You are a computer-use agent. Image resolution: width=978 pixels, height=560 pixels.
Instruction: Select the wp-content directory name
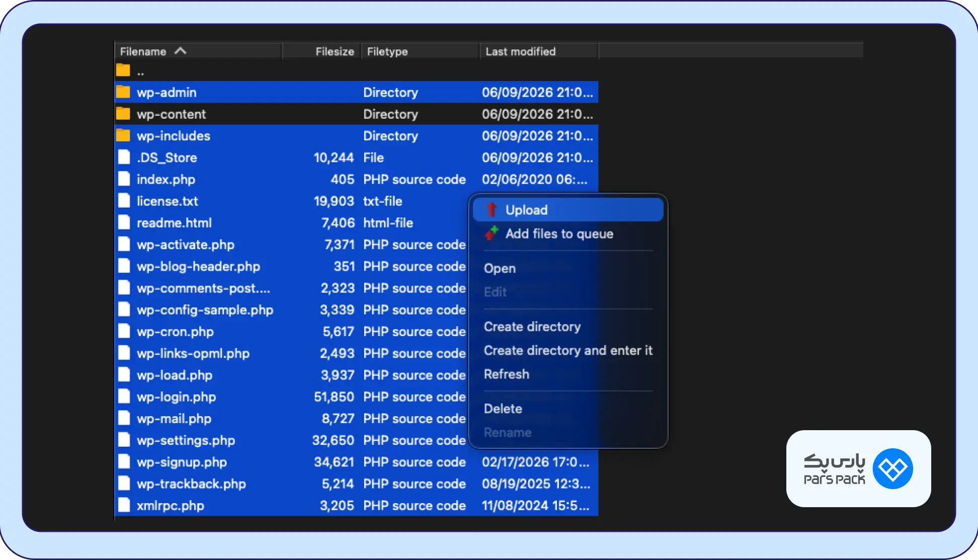click(171, 114)
